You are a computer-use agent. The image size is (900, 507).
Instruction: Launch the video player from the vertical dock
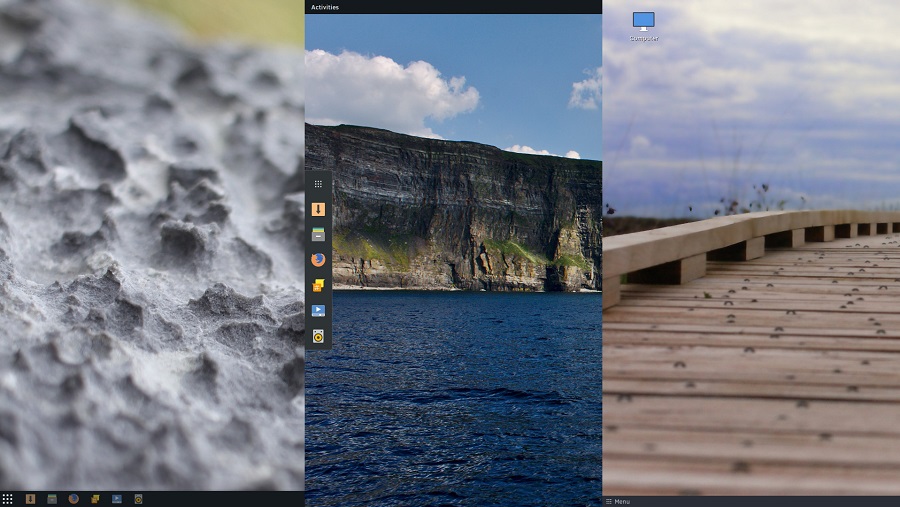[318, 310]
